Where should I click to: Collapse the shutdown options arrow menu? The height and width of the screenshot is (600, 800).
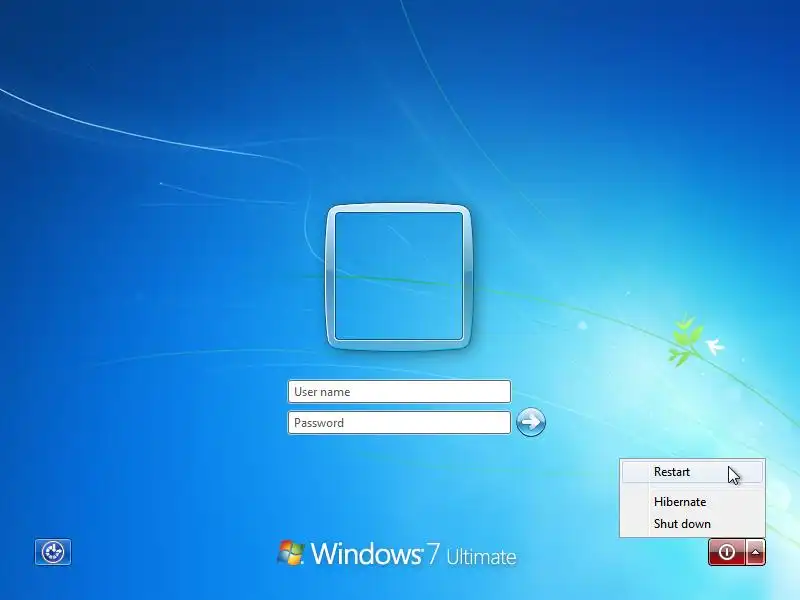[x=756, y=552]
